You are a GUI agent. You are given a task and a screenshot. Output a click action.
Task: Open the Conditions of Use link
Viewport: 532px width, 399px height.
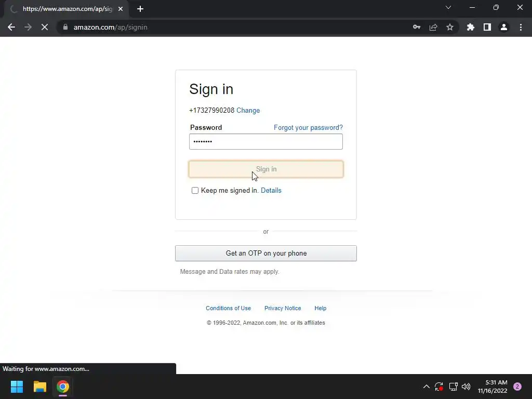click(x=228, y=308)
